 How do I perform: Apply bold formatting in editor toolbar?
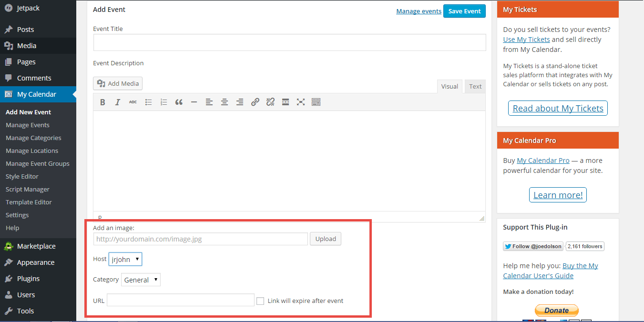(x=102, y=102)
